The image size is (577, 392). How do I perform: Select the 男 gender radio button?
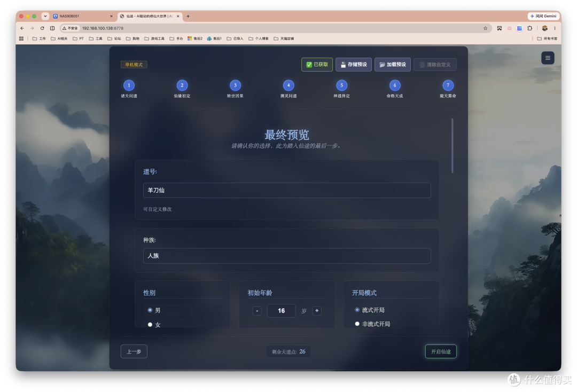click(x=150, y=310)
